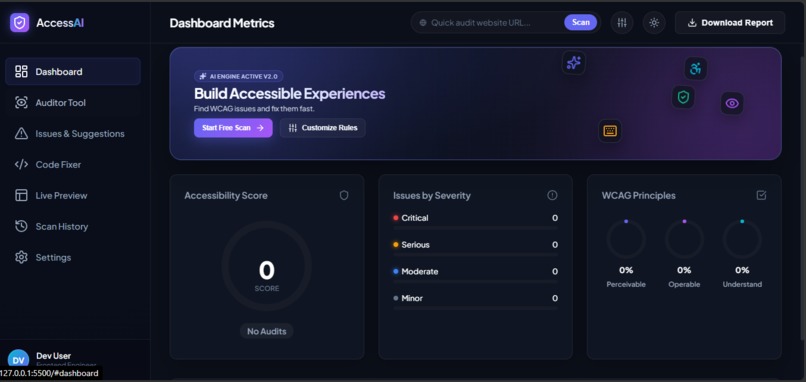806x382 pixels.
Task: Click the Live Preview layout icon
Action: (x=21, y=195)
